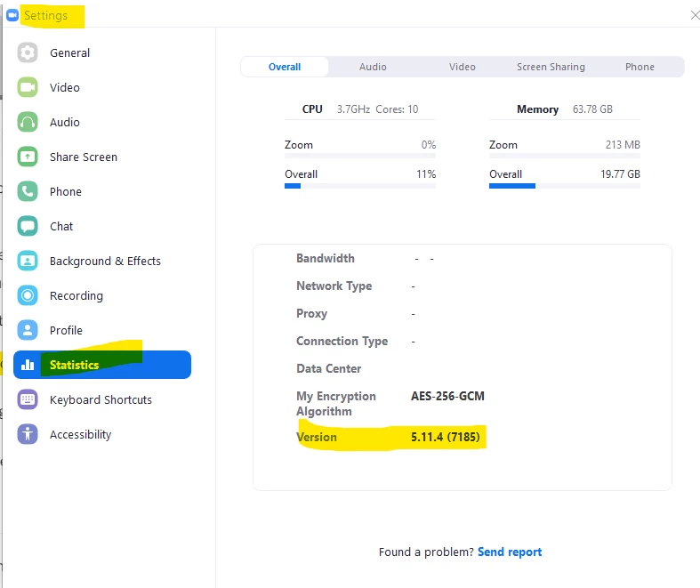Click the 11% overall CPU value
This screenshot has width=700, height=588.
pos(426,174)
